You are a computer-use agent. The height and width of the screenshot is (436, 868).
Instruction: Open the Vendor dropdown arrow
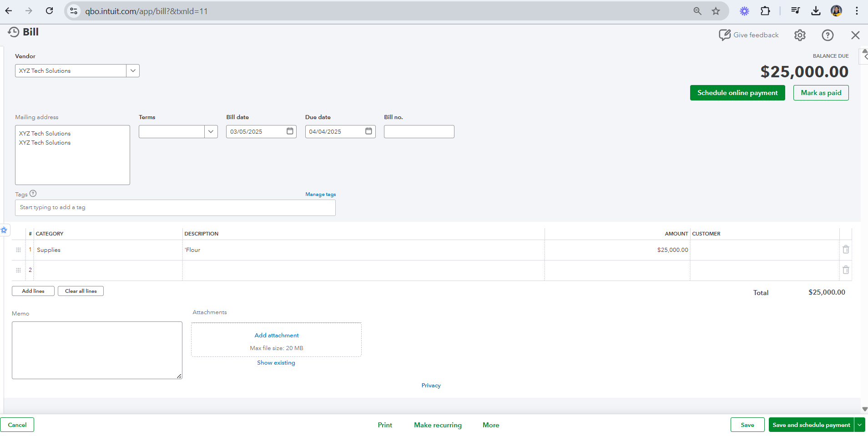click(x=133, y=71)
